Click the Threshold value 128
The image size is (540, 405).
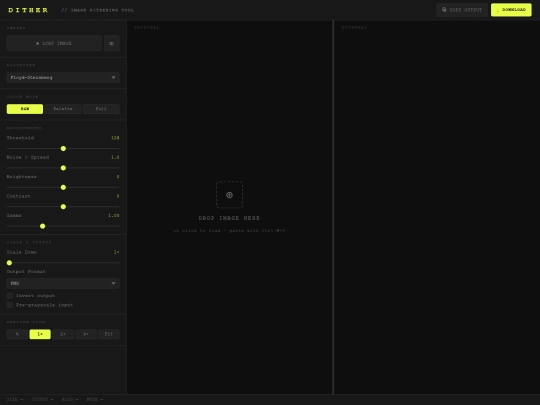115,138
